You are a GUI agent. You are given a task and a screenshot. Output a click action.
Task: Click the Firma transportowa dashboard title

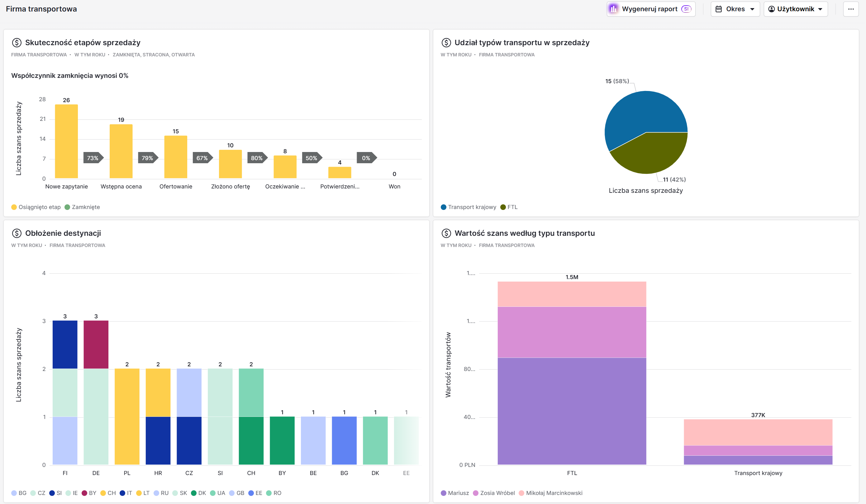click(x=41, y=9)
